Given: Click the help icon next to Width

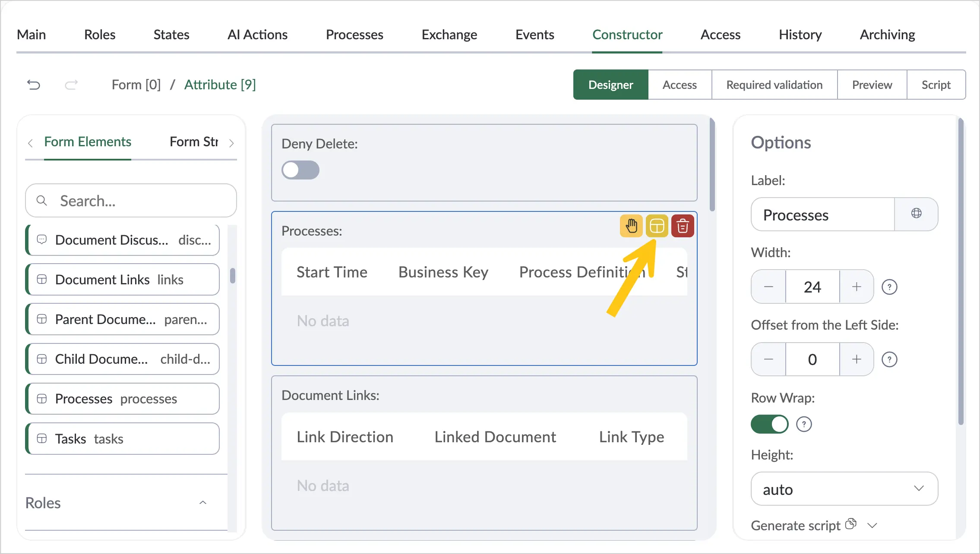Looking at the screenshot, I should click(x=889, y=287).
